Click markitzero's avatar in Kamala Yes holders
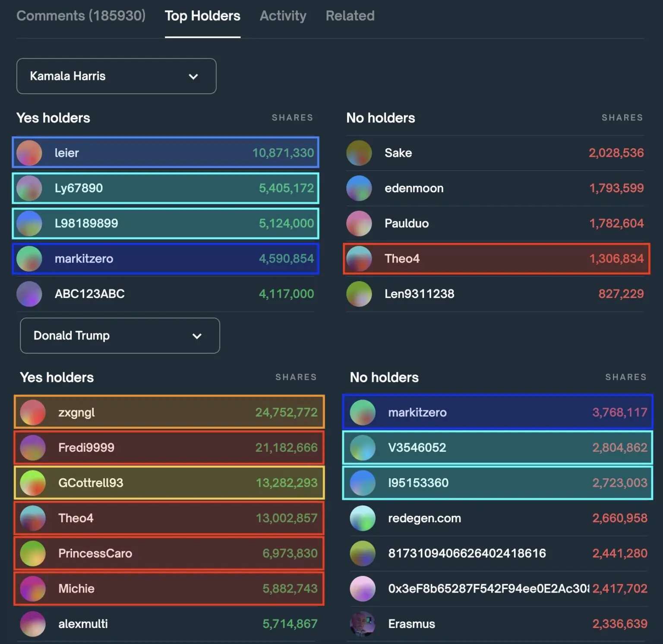663x644 pixels. [29, 259]
